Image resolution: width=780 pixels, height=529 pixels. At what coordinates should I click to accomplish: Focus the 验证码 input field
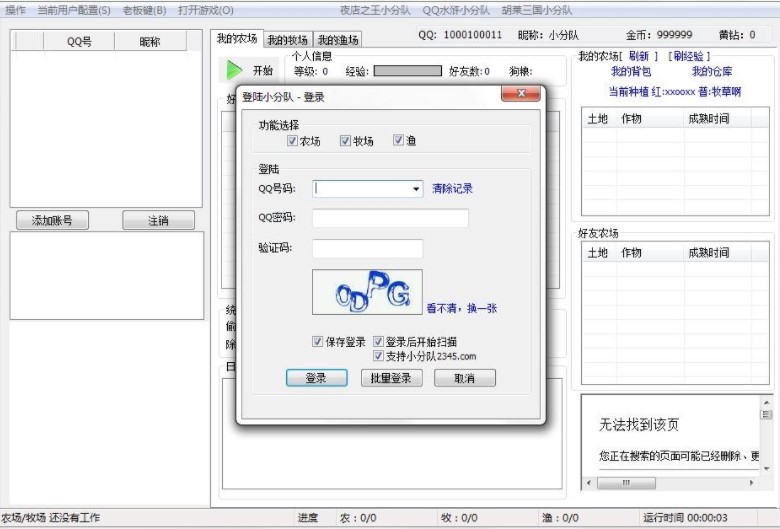[x=368, y=248]
